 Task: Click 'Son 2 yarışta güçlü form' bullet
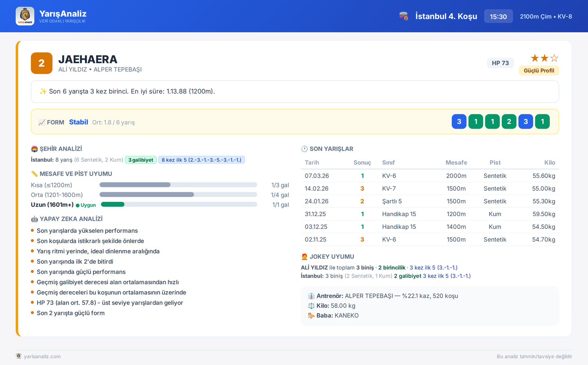tap(71, 313)
